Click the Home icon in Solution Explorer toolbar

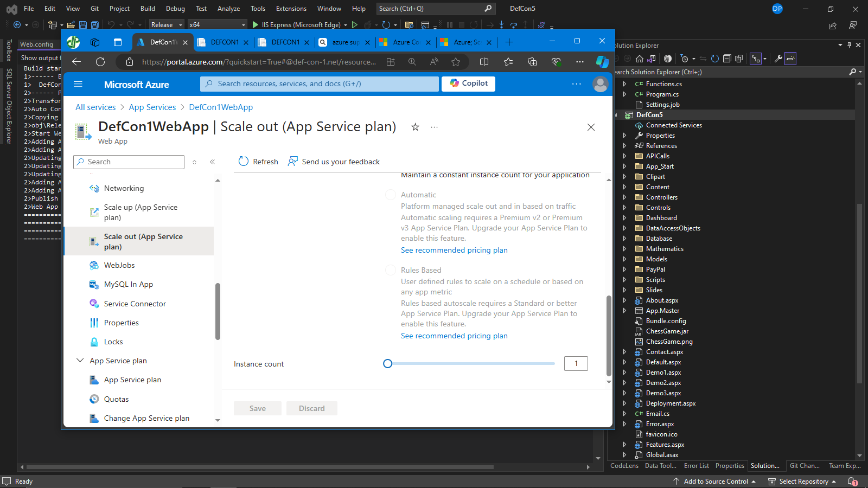pos(641,59)
